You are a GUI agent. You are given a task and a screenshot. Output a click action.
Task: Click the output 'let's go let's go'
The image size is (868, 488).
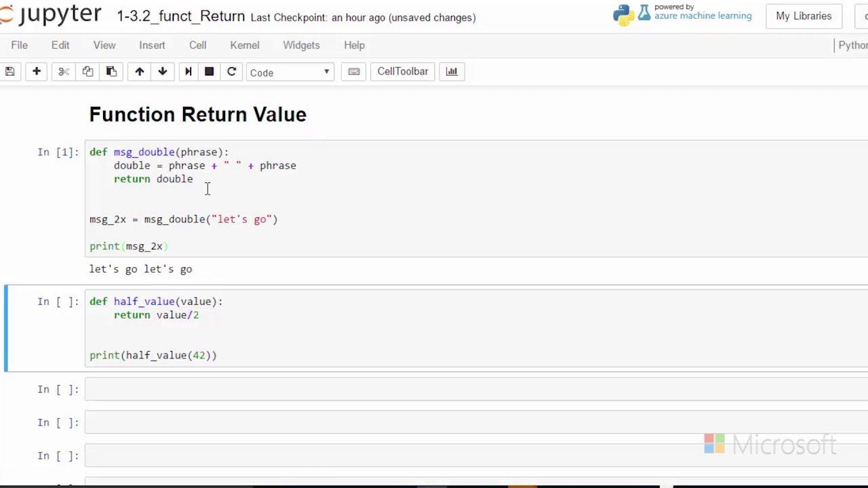[141, 269]
